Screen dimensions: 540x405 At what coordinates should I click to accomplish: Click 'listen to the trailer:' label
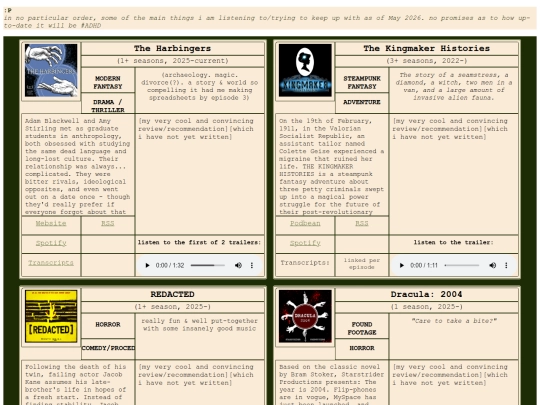click(454, 242)
